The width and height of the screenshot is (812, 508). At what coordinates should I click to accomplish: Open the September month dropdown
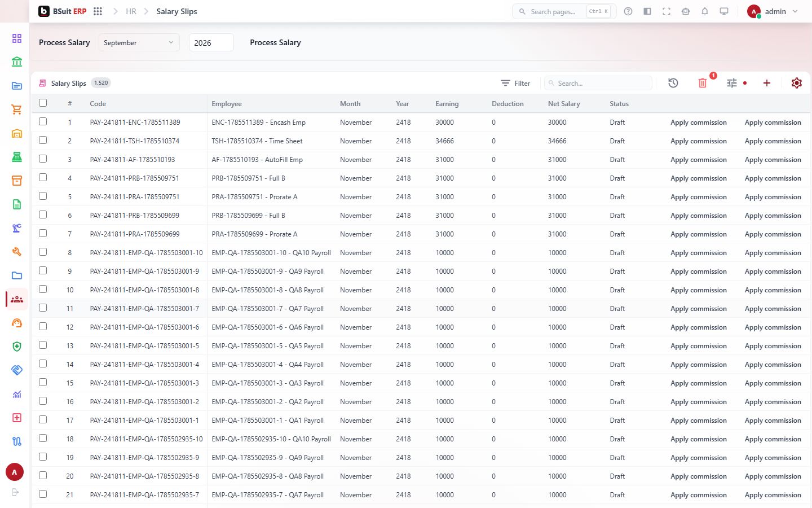tap(139, 42)
